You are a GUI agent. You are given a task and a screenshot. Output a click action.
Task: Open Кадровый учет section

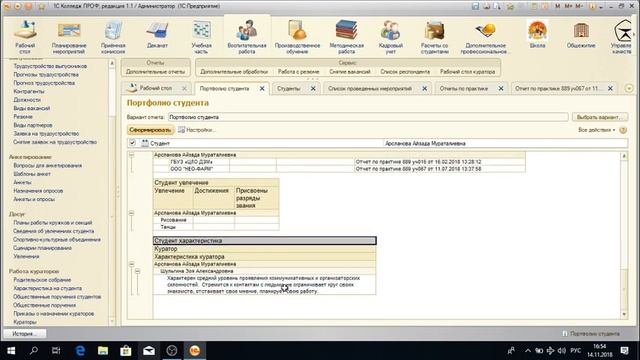point(391,38)
